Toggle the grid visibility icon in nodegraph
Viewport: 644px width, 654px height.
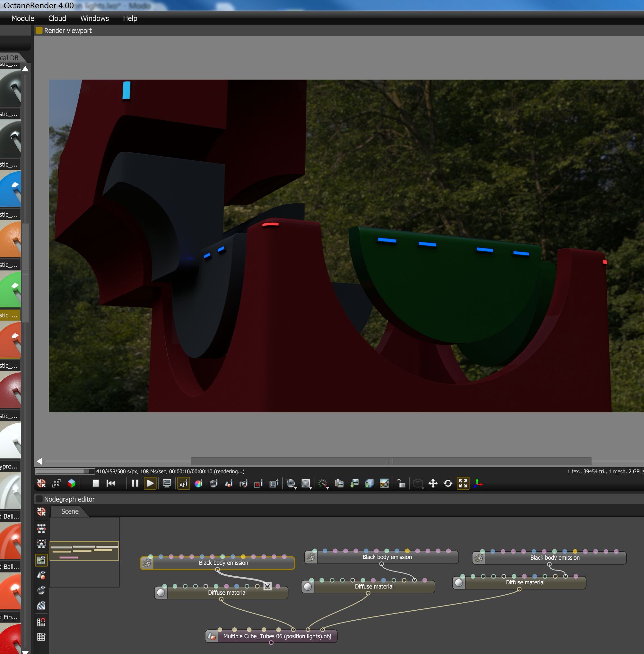coord(41,637)
